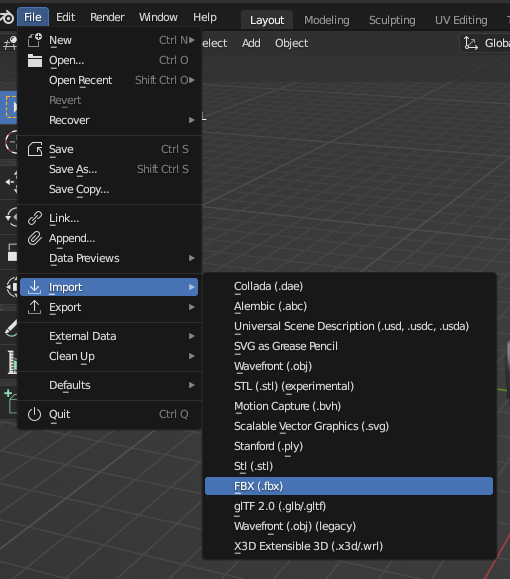Import Wavefront (.obj) (legacy) entry
The height and width of the screenshot is (579, 510).
pos(349,526)
